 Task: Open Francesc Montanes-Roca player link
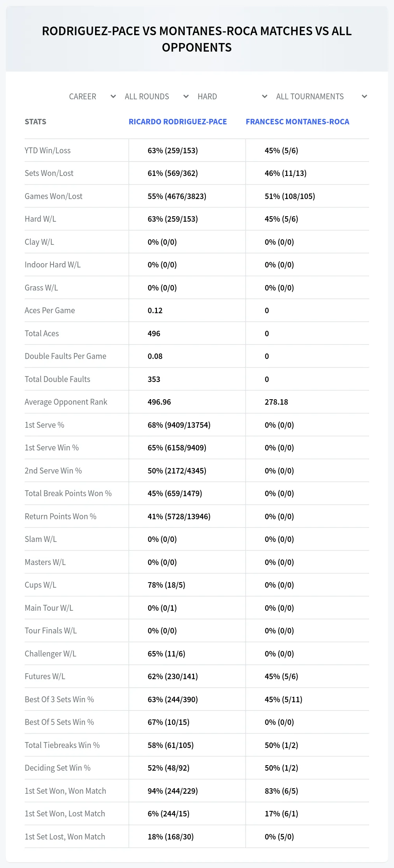pos(297,122)
